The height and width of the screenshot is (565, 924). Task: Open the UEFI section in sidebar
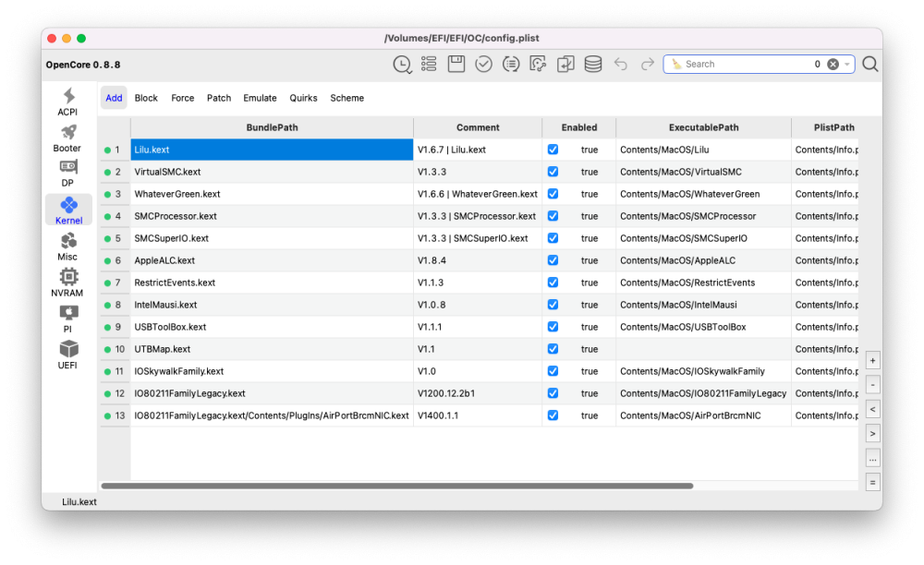67,355
